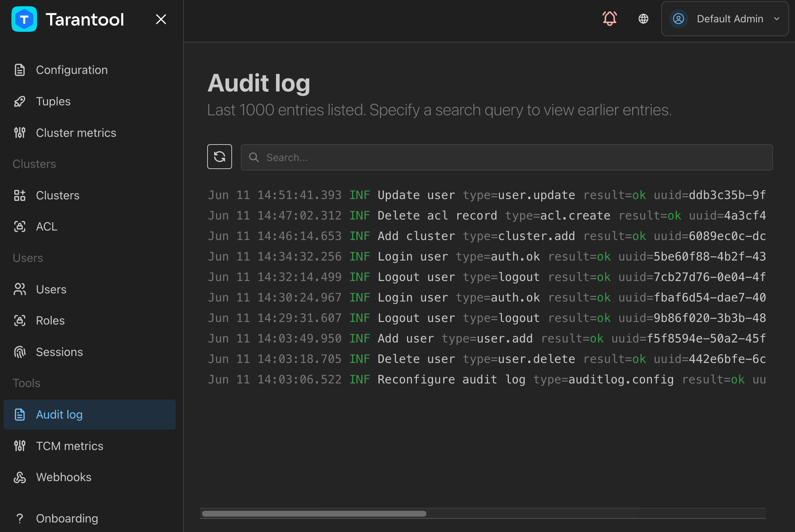Focus the audit log Search field

[x=507, y=157]
